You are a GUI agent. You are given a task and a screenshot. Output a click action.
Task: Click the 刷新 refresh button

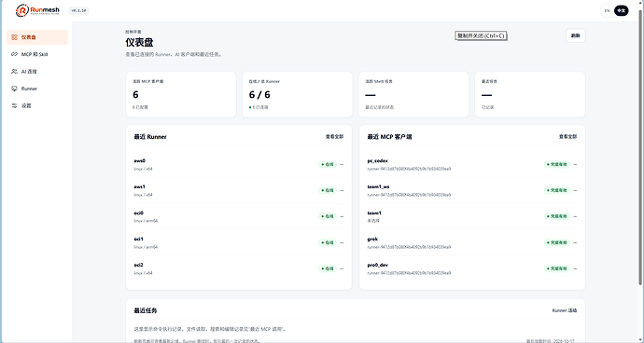576,35
